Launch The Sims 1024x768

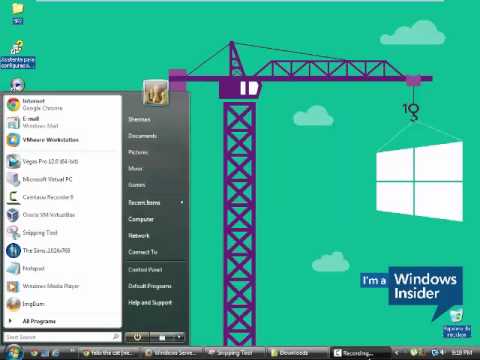pos(62,250)
